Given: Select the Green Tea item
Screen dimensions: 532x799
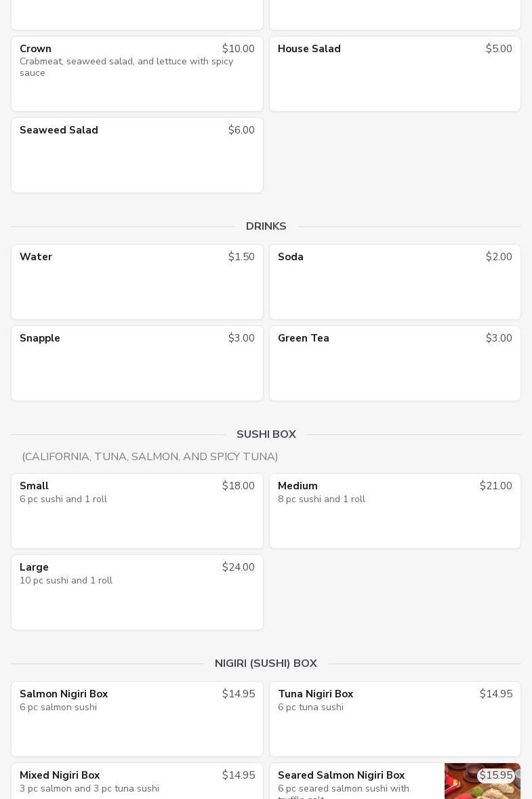Looking at the screenshot, I should pyautogui.click(x=394, y=363).
